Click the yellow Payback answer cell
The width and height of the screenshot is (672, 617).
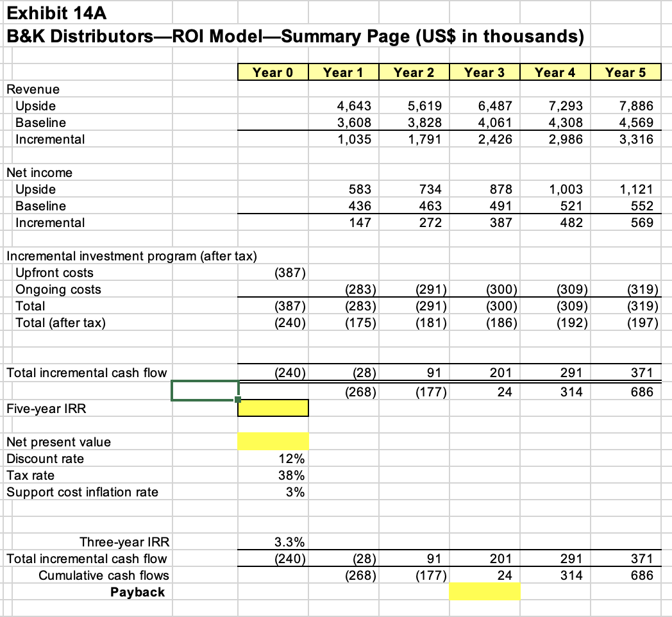[x=485, y=591]
